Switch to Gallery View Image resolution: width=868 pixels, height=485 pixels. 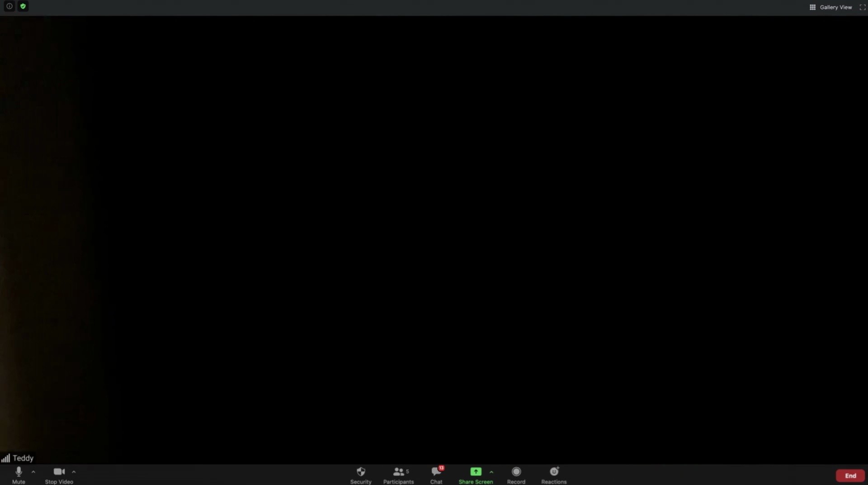pos(830,7)
